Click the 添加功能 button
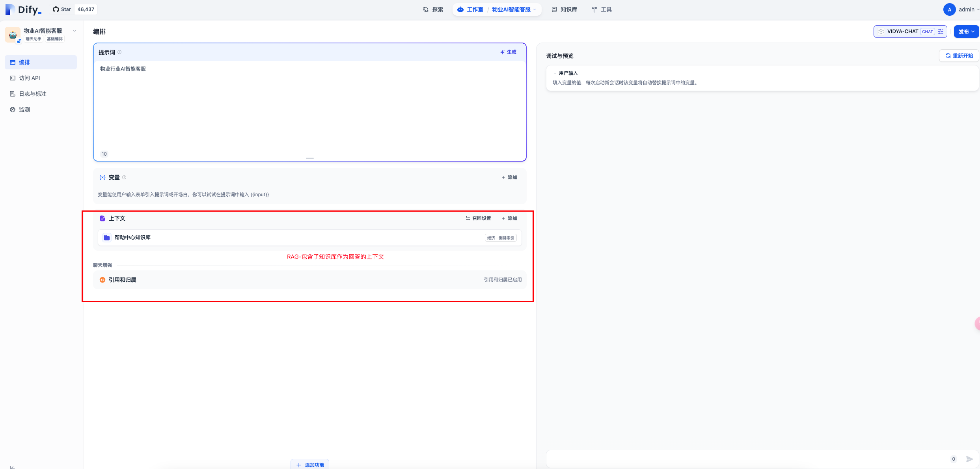This screenshot has height=469, width=980. [x=310, y=465]
